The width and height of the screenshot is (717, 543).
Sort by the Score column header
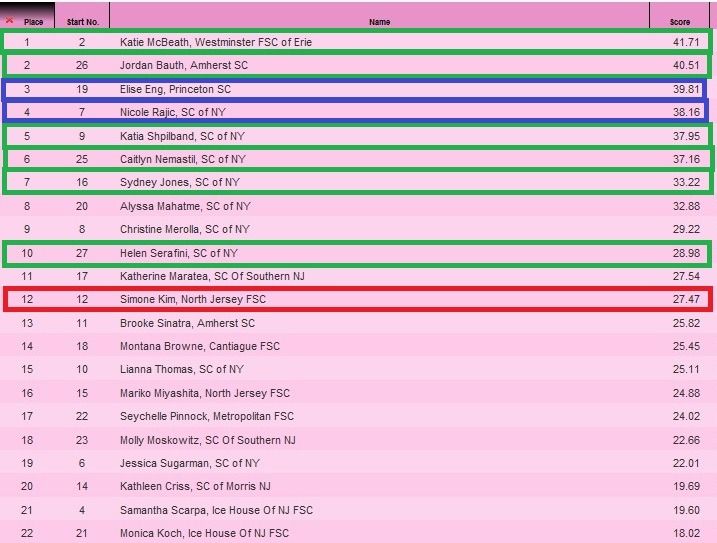click(680, 22)
